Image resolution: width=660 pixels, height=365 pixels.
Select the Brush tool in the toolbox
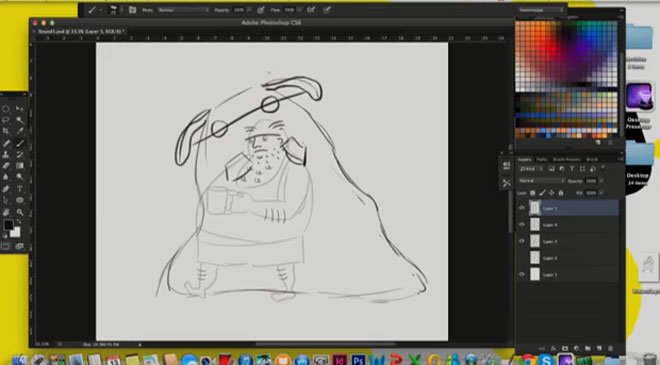[20, 143]
